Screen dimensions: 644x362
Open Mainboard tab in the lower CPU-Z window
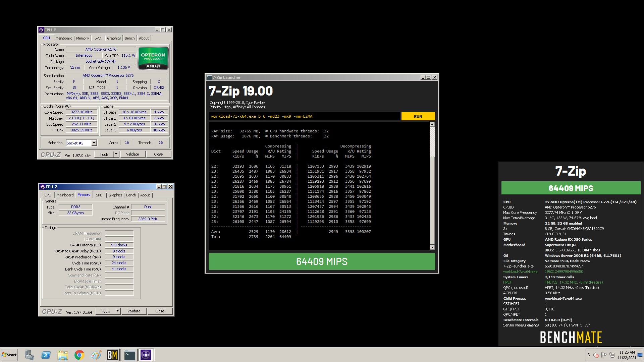pyautogui.click(x=65, y=195)
